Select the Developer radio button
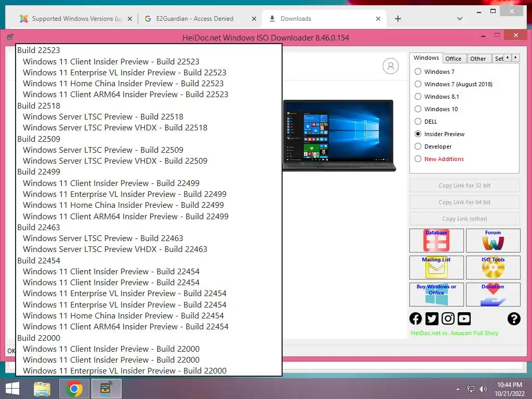 coord(418,146)
